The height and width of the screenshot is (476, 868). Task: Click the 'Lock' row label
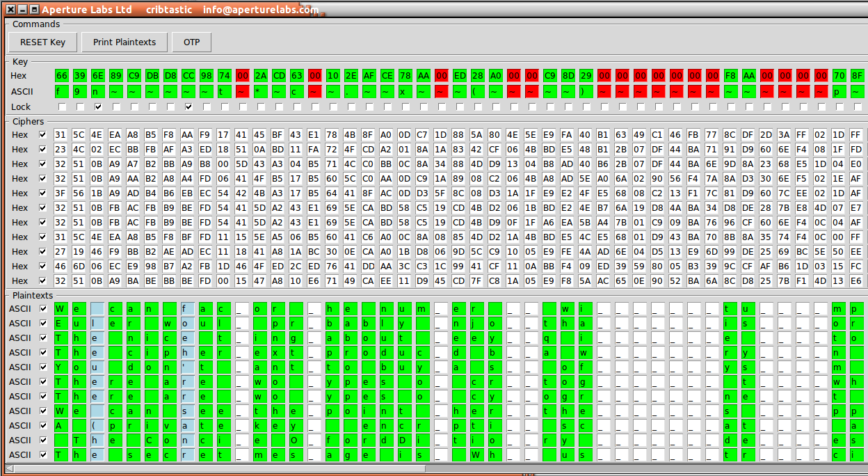point(21,107)
